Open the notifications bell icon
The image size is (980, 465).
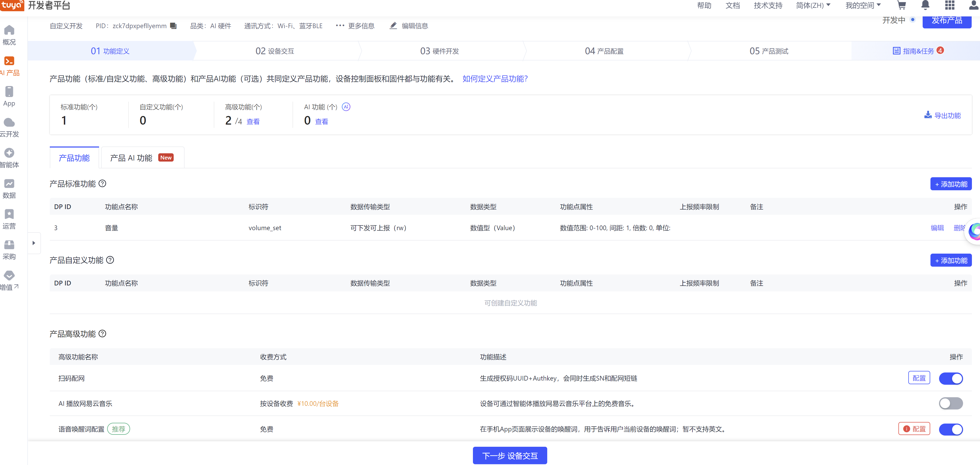[925, 5]
